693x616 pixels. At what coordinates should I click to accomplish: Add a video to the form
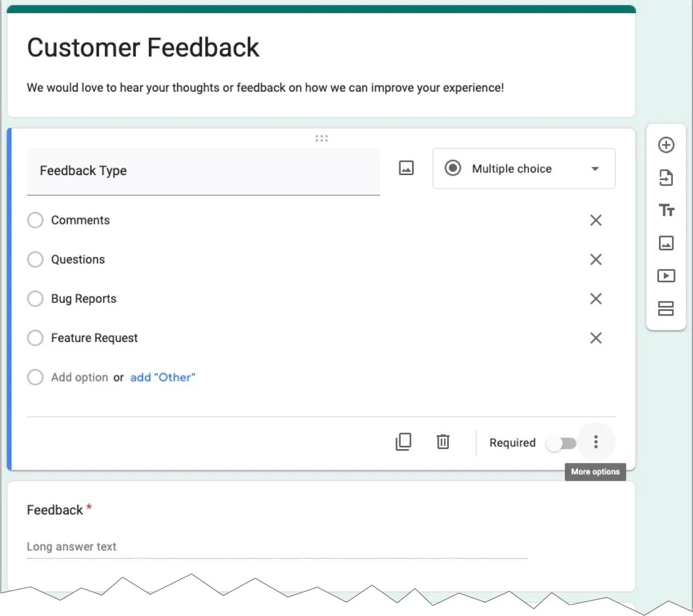tap(666, 276)
